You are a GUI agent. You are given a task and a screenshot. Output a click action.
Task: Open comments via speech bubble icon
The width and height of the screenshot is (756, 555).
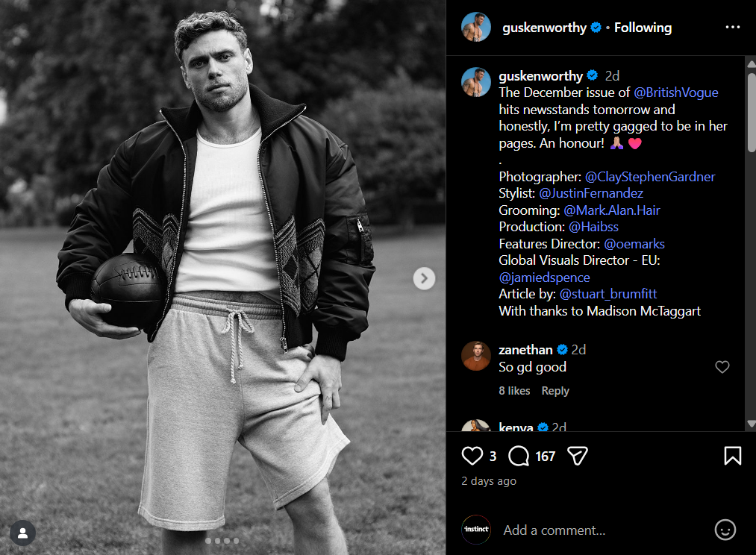[x=519, y=456]
